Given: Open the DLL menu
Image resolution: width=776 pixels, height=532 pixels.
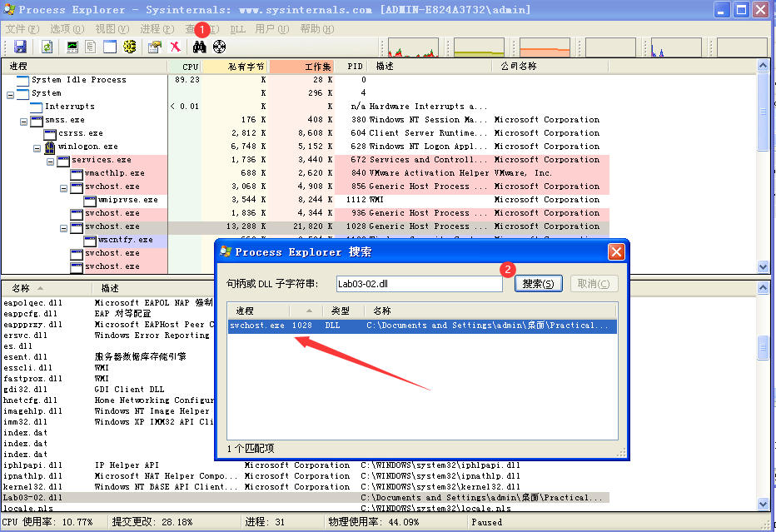Looking at the screenshot, I should click(x=237, y=29).
